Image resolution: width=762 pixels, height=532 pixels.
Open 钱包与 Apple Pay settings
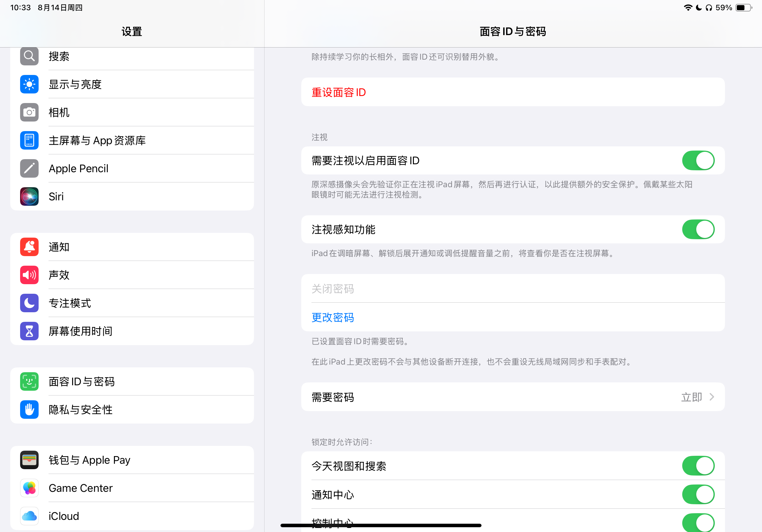point(90,460)
